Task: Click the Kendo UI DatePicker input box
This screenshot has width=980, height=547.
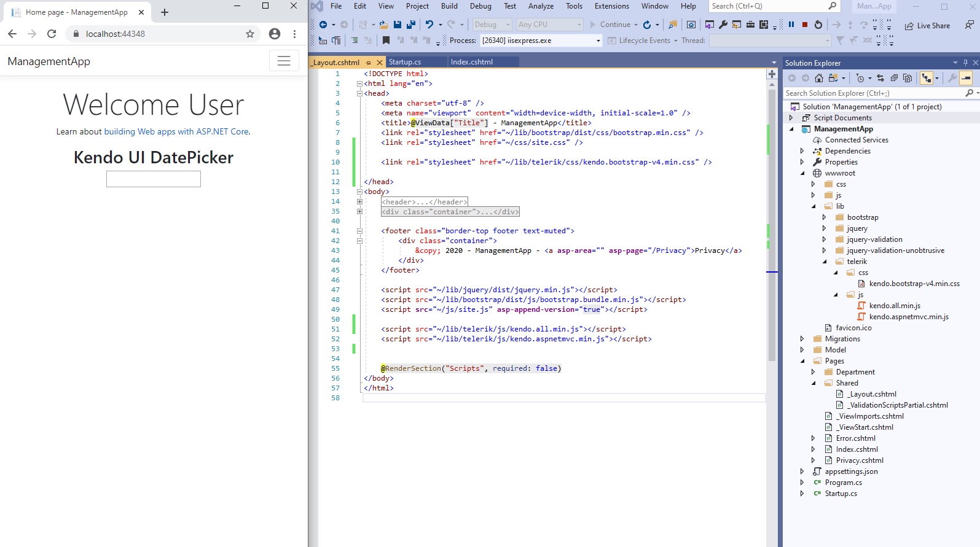Action: point(154,179)
